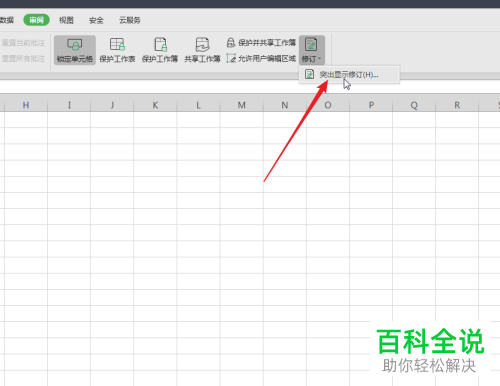The height and width of the screenshot is (386, 500).
Task: Click Reset Current Comment (重置当前批注)
Action: pyautogui.click(x=23, y=43)
